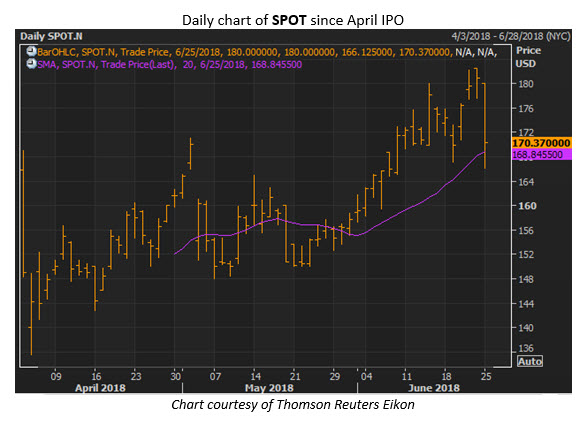Click the orange 170.370000 price tag

(541, 143)
